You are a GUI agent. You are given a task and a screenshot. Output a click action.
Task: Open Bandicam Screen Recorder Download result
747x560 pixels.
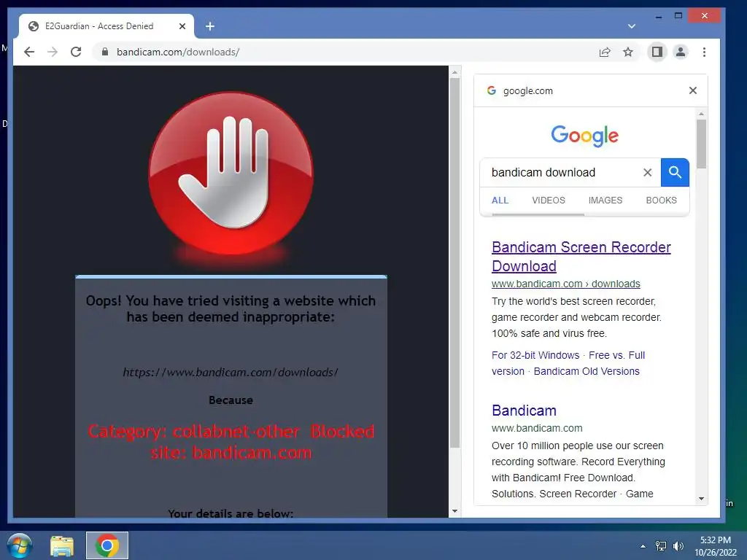tap(581, 257)
